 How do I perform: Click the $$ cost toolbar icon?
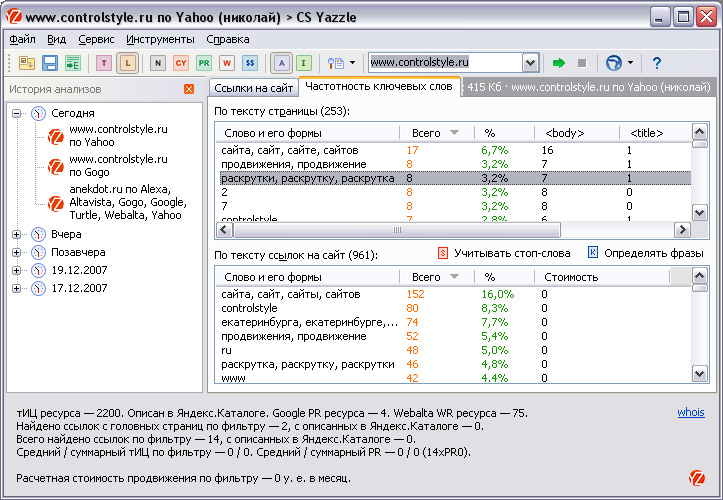[250, 63]
